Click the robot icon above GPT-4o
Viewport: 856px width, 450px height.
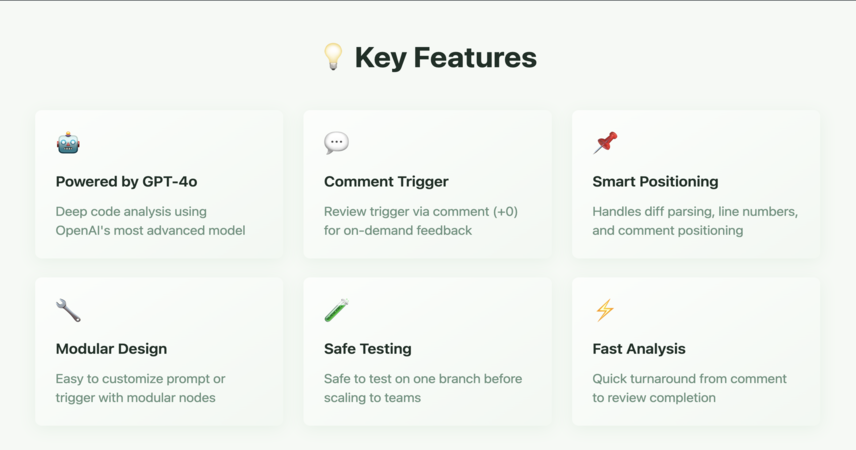click(68, 143)
